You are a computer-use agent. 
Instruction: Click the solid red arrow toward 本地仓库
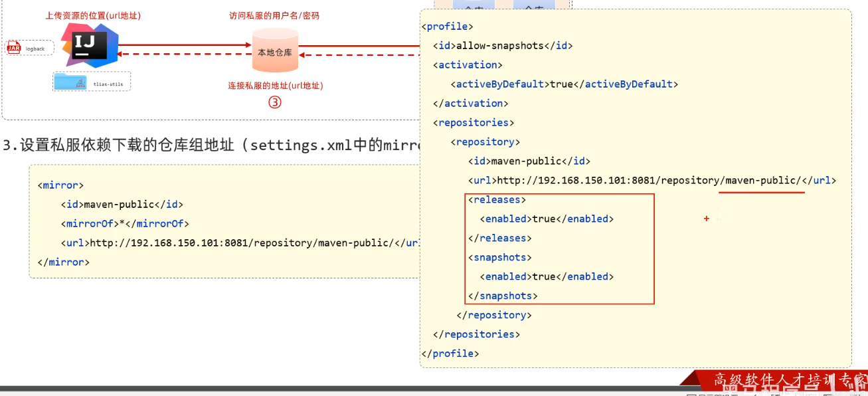click(x=186, y=45)
